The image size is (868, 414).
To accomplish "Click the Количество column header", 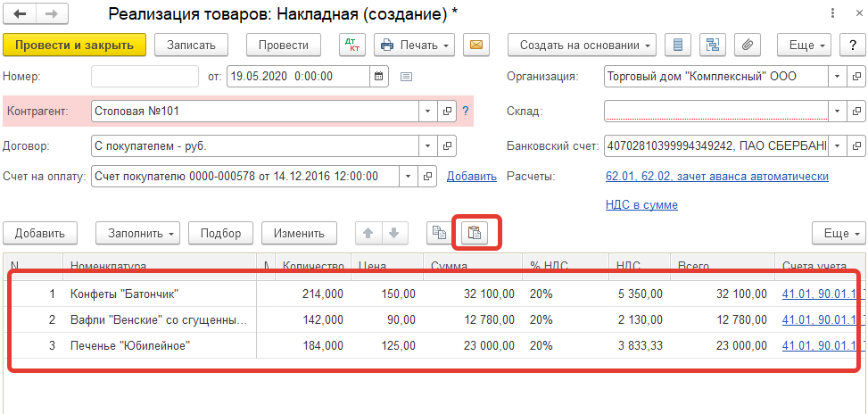I will click(313, 266).
